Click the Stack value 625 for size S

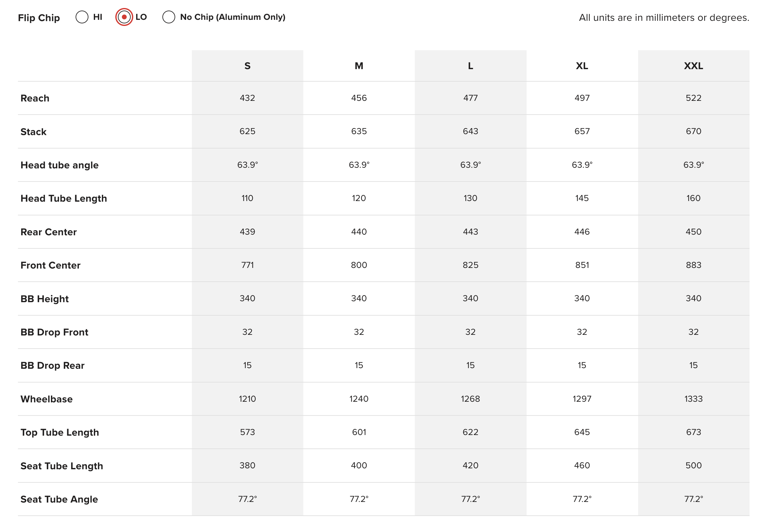tap(247, 131)
